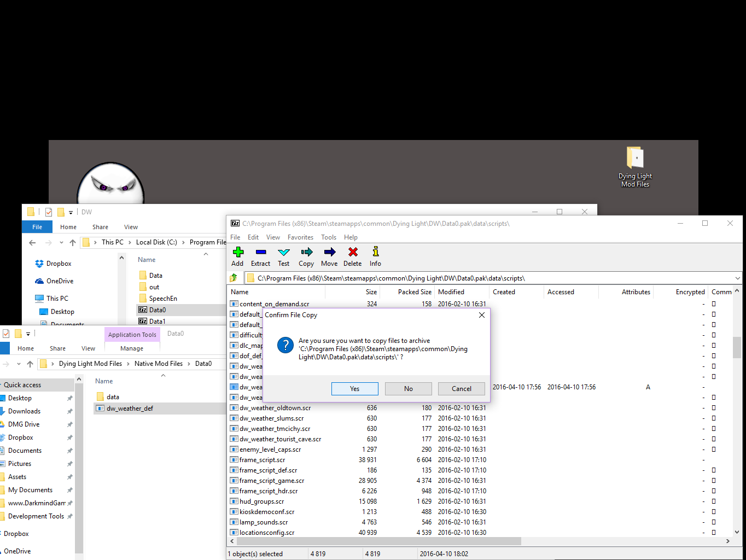The height and width of the screenshot is (560, 746).
Task: Expand the chevron after This PC breadcrumb
Action: point(130,242)
